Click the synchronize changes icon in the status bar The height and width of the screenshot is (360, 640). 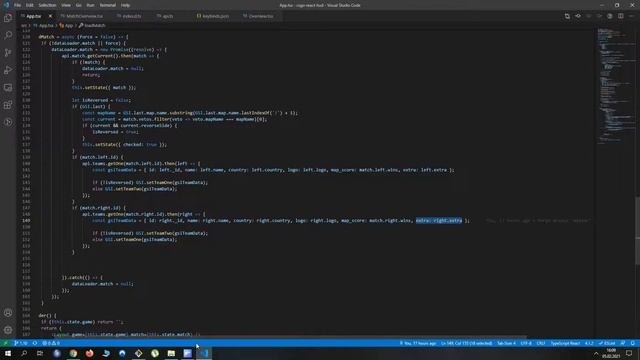tap(35, 343)
